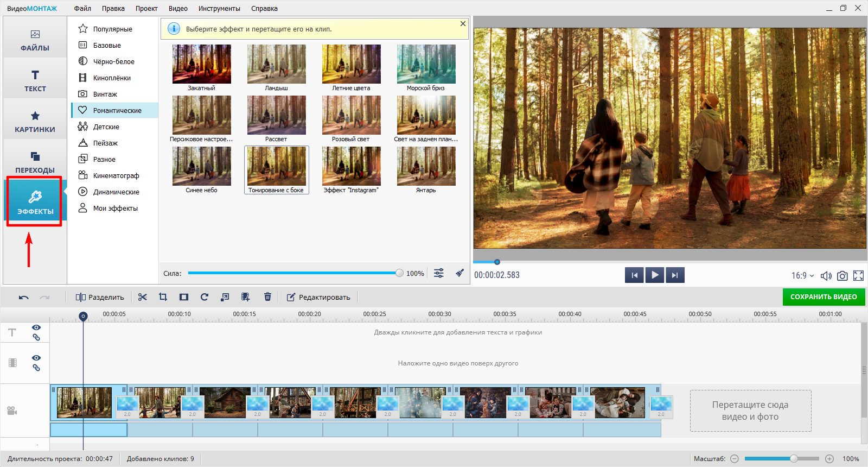
Task: Click the Сила effect strength slider
Action: [x=293, y=273]
